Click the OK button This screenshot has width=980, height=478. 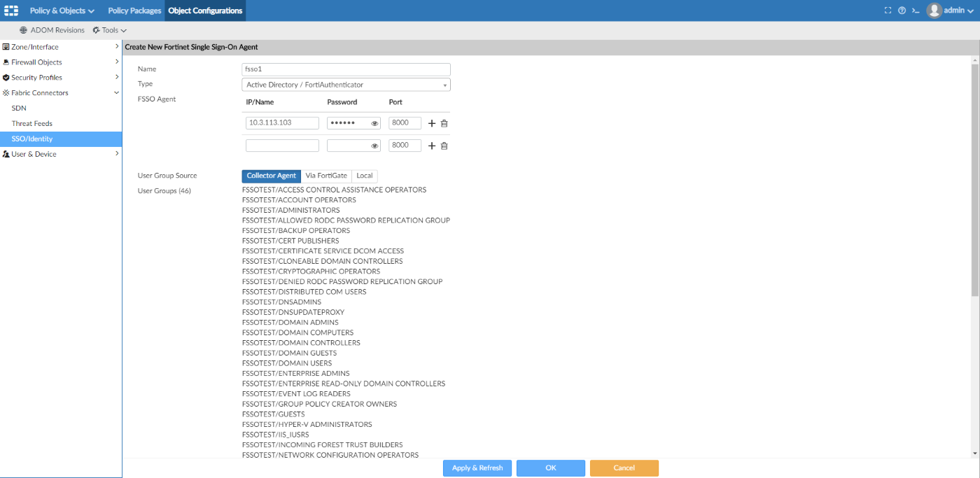coord(551,468)
